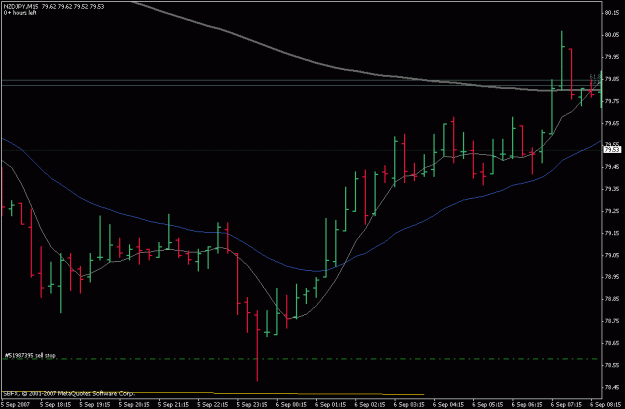This screenshot has height=409, width=625.
Task: Click the '5 Sep 21:15' time label
Action: (x=173, y=405)
